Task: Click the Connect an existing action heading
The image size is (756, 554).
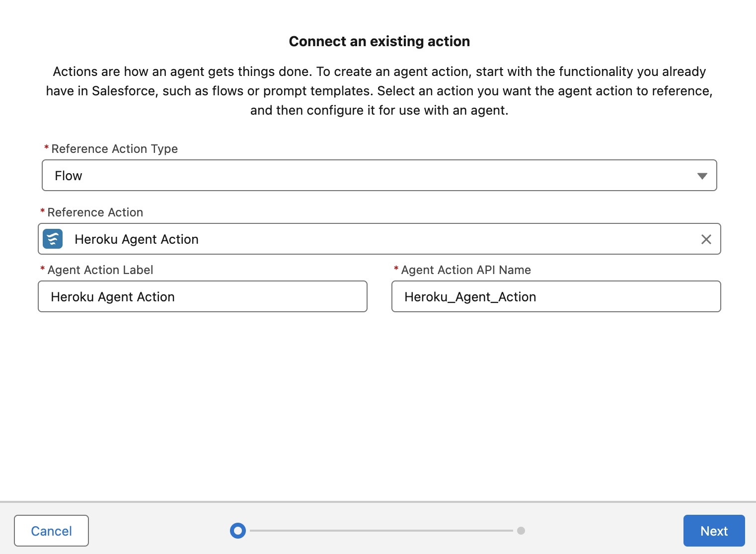Action: point(379,41)
